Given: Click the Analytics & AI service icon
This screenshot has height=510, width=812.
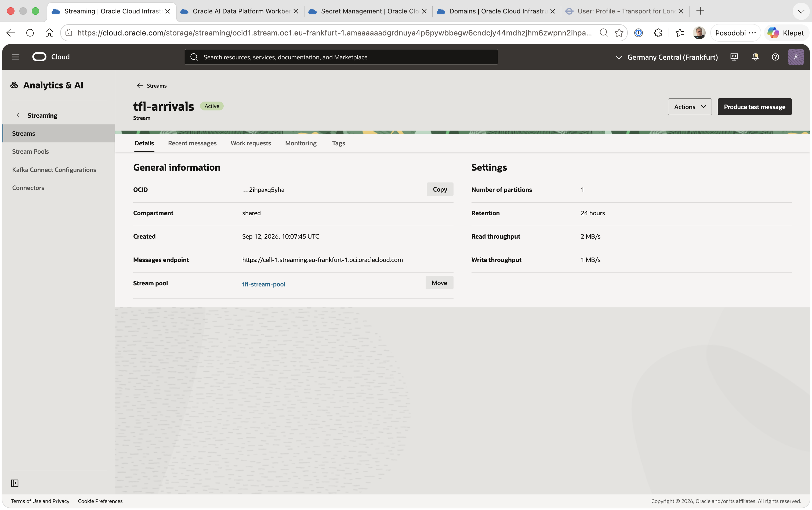Looking at the screenshot, I should (x=14, y=85).
